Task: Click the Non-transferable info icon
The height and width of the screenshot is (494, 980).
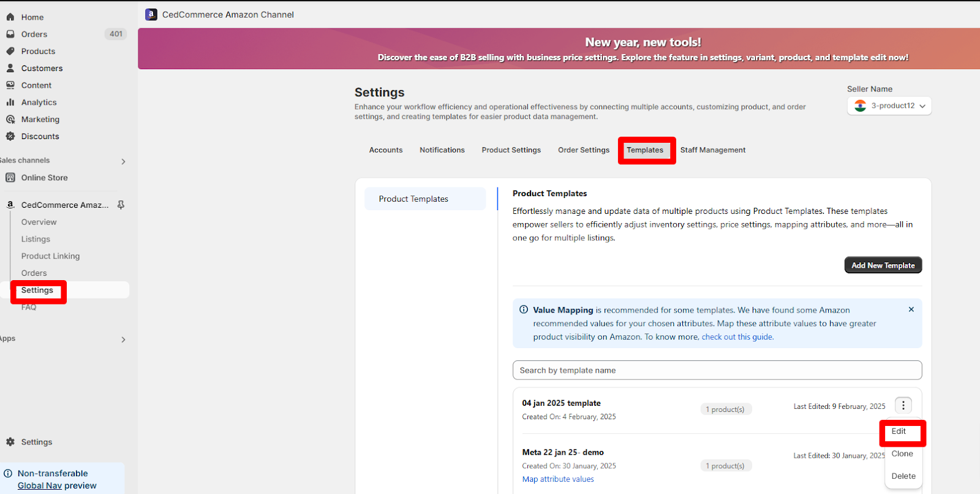Action: click(8, 473)
